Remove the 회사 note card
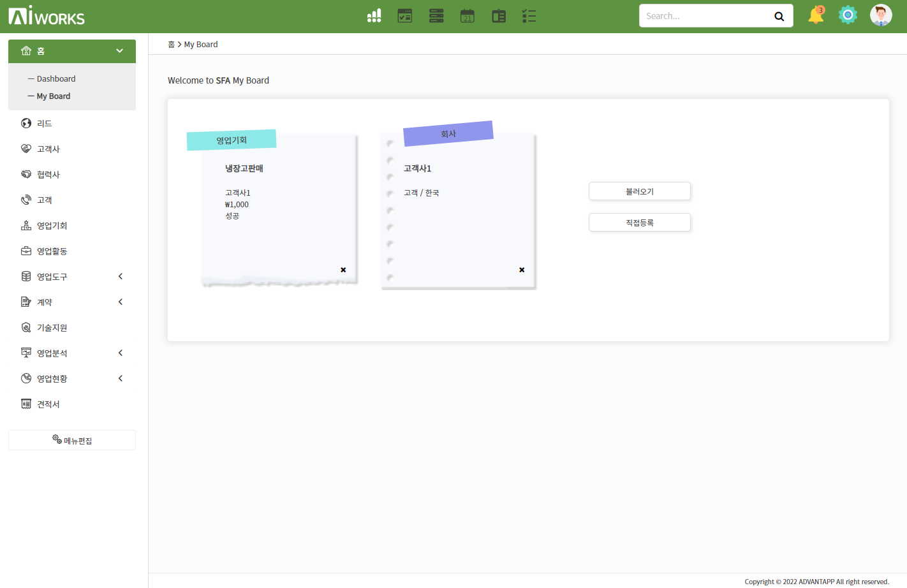The width and height of the screenshot is (907, 588). [x=522, y=270]
